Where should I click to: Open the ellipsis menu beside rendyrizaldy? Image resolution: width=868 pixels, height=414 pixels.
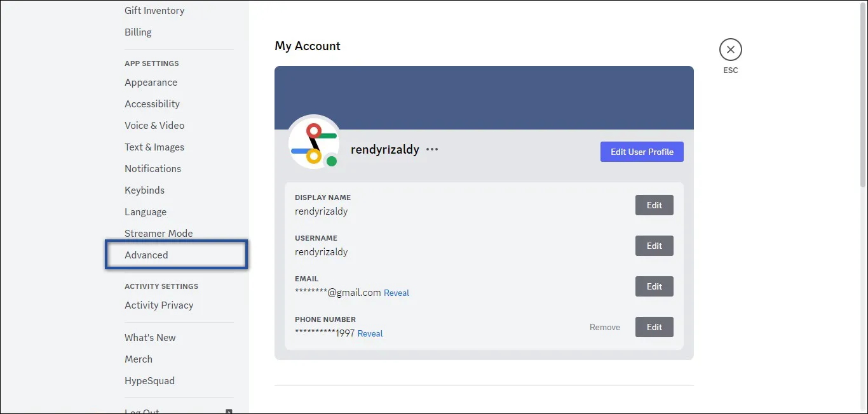click(432, 149)
